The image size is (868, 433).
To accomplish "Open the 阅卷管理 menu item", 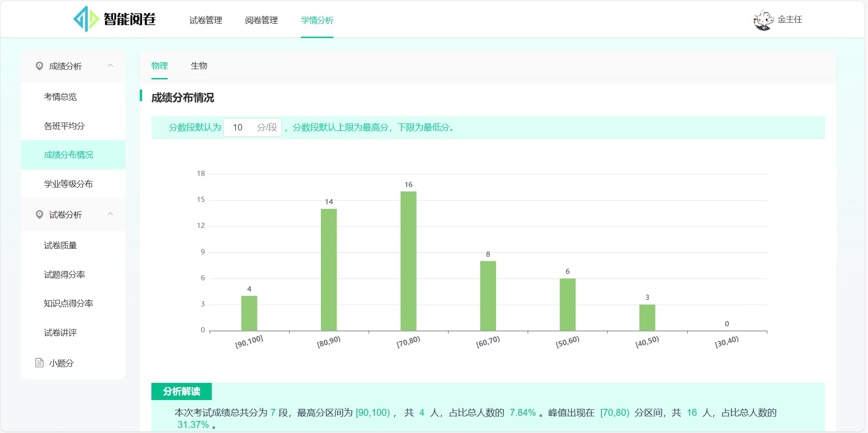I will [x=261, y=20].
